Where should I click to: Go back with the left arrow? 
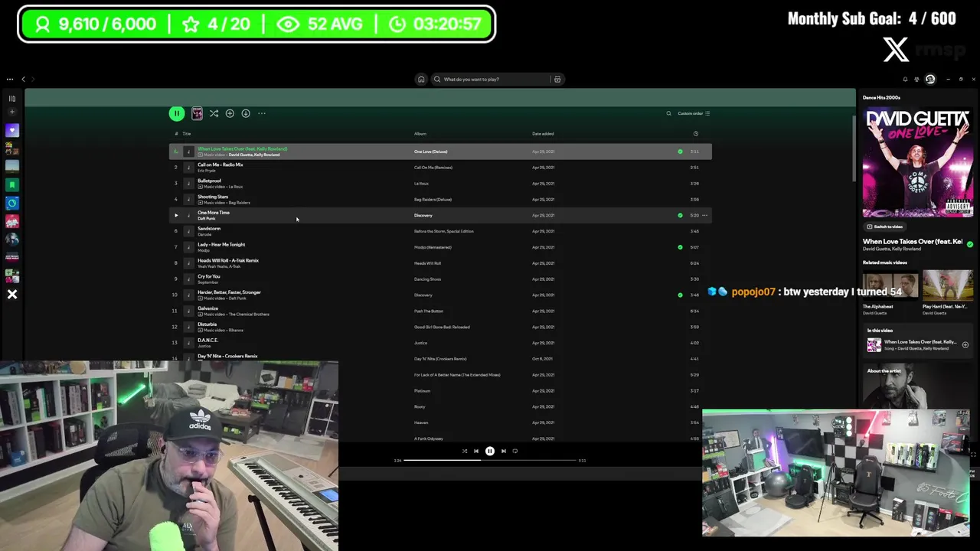coord(23,79)
